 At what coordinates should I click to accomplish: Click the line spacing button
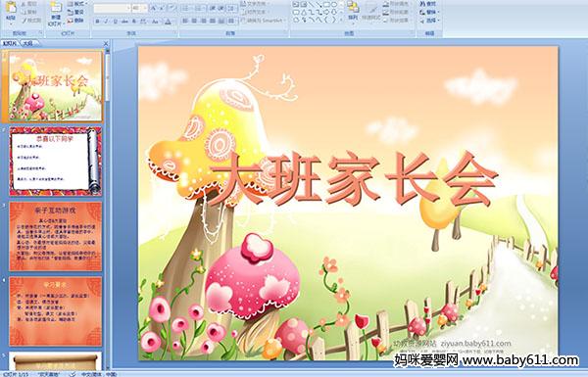[232, 8]
